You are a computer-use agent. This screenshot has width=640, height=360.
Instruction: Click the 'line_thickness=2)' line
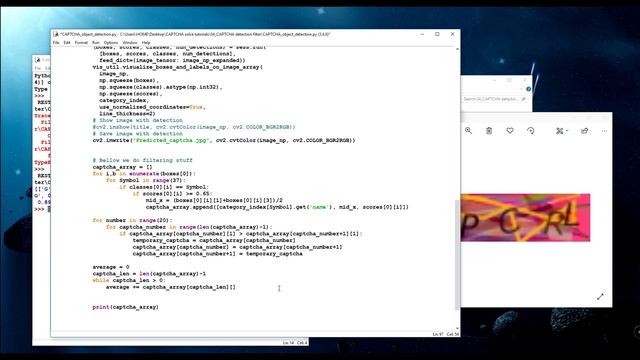(x=127, y=113)
